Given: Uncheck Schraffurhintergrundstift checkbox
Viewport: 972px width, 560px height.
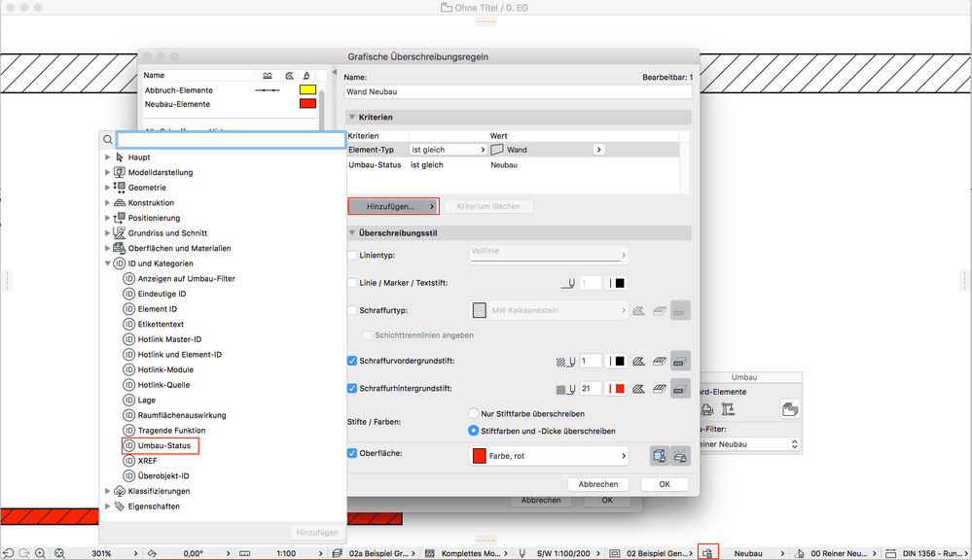Looking at the screenshot, I should tap(352, 389).
